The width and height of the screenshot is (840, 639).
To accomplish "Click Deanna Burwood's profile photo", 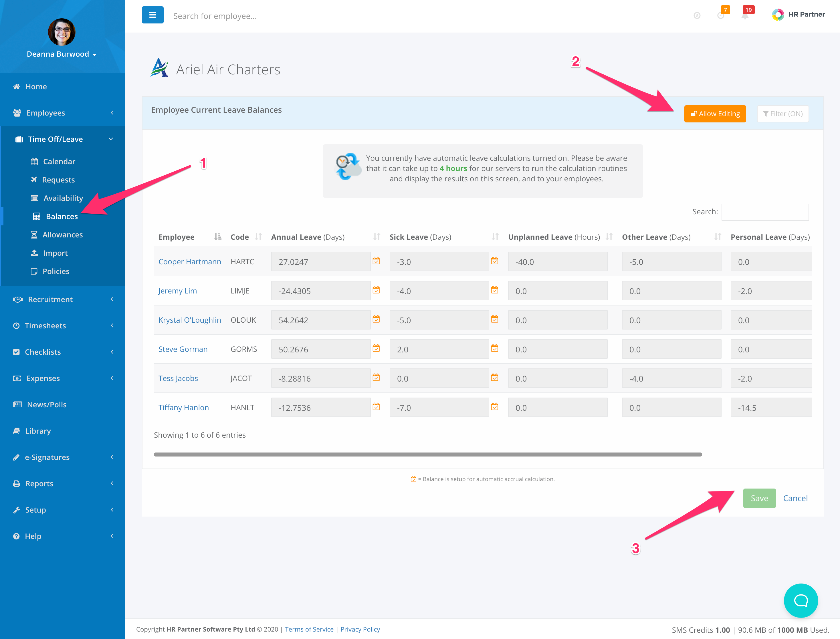I will [62, 32].
